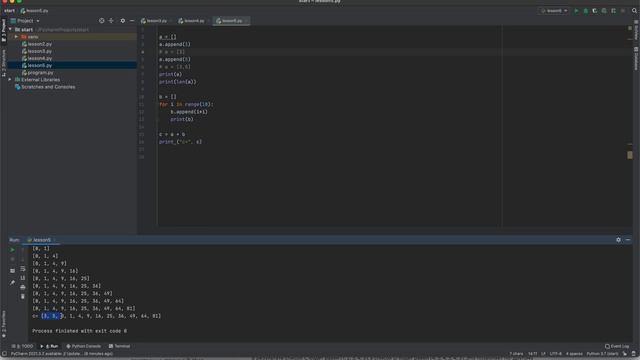Viewport: 640px width, 360px height.
Task: Pin the Run tab with pin icon
Action: (x=12, y=282)
